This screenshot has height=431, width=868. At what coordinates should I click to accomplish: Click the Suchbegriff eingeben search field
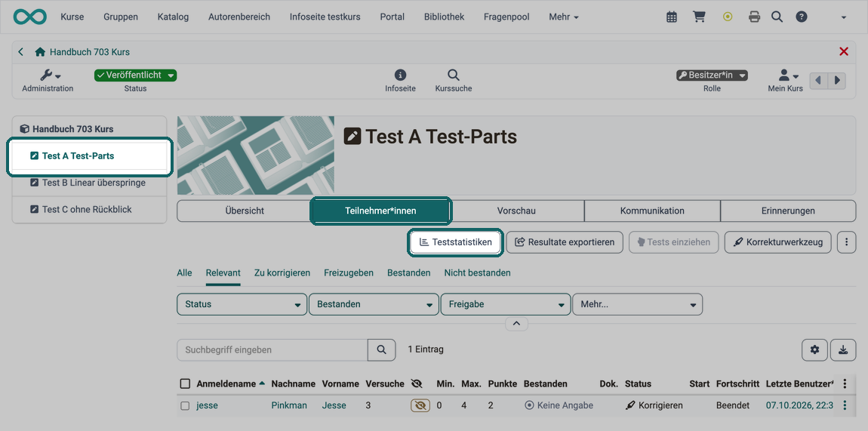click(x=272, y=349)
